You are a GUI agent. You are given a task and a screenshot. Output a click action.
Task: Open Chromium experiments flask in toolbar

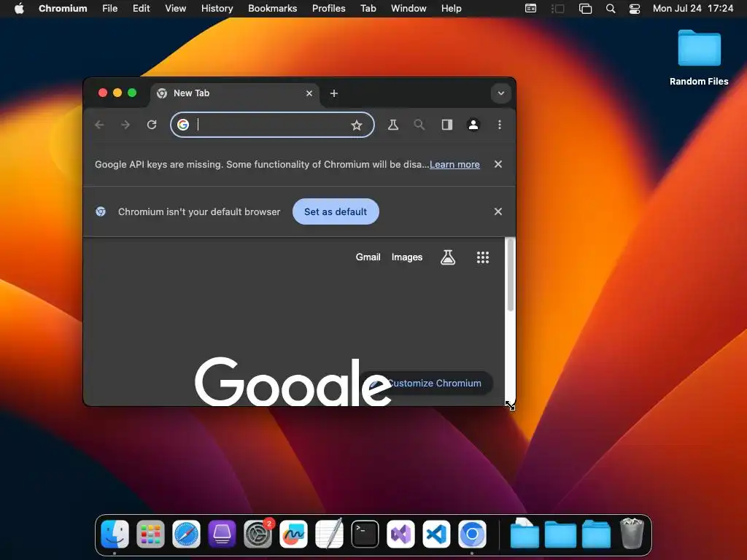(393, 125)
